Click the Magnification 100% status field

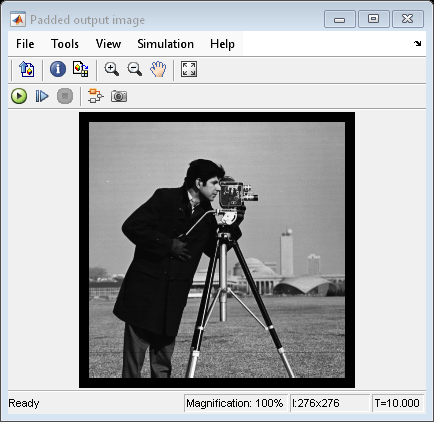[235, 403]
